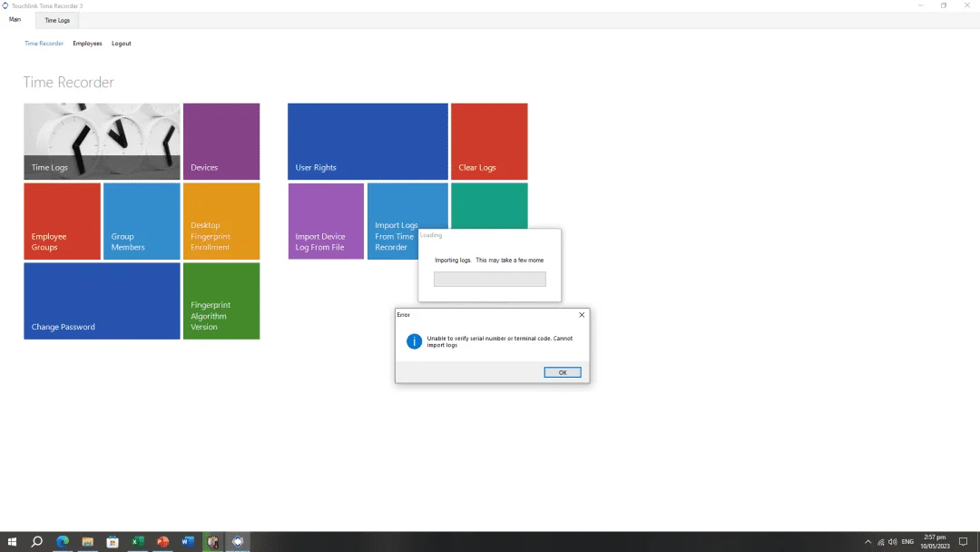The width and height of the screenshot is (980, 552).
Task: Open File Explorer from taskbar
Action: coord(87,541)
